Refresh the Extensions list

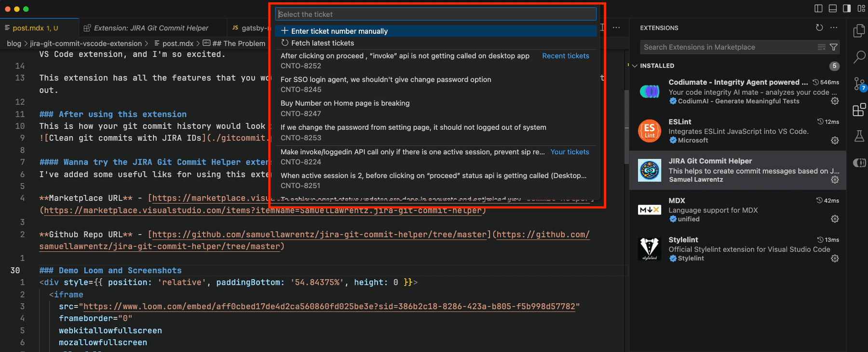pos(819,28)
